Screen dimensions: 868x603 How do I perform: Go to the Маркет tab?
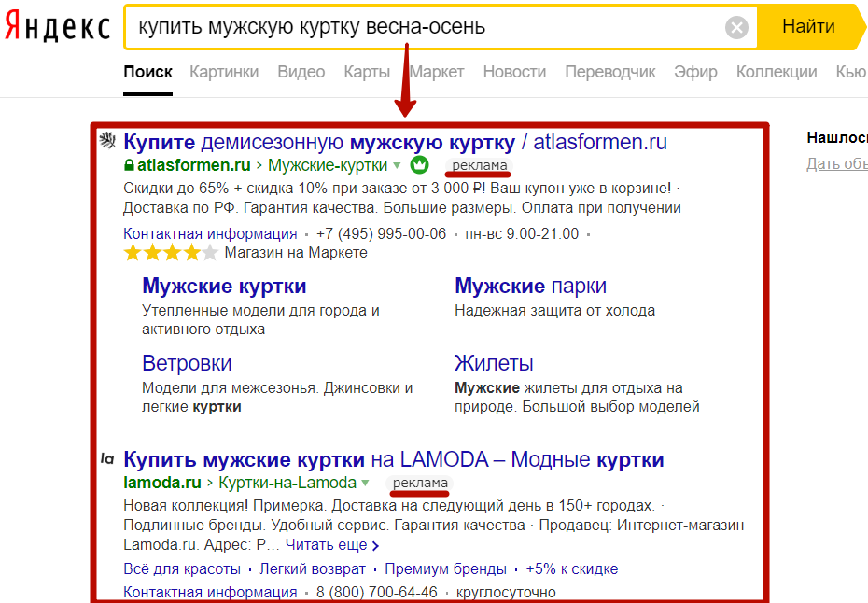point(437,72)
